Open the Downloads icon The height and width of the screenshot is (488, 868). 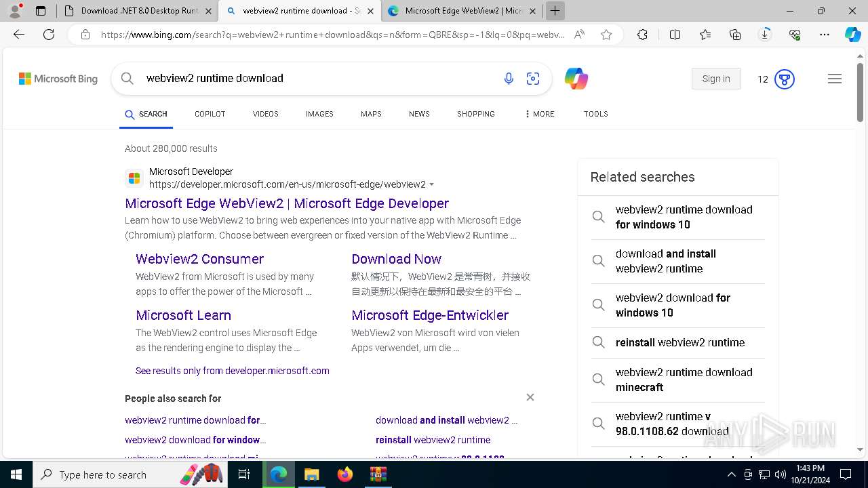(x=765, y=35)
